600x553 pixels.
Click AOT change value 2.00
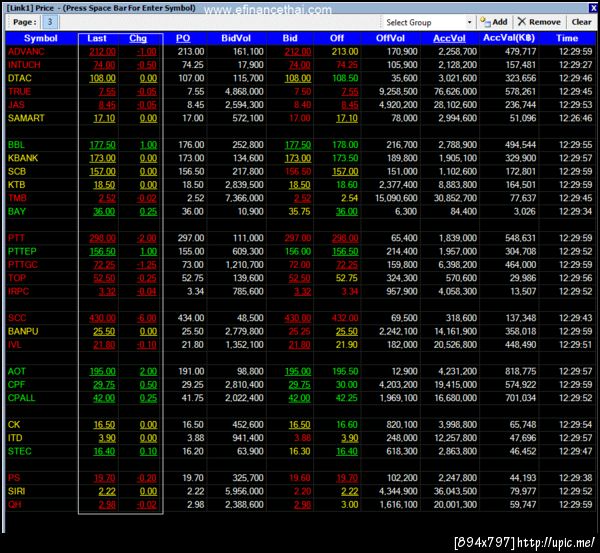[148, 371]
